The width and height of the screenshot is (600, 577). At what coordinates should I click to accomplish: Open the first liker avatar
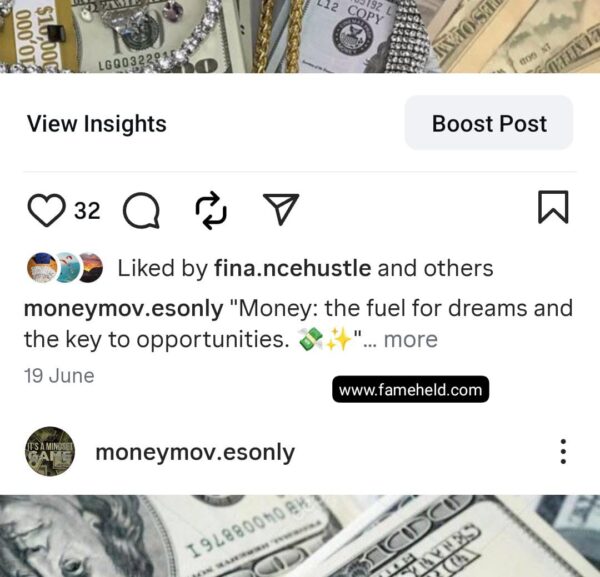41,267
